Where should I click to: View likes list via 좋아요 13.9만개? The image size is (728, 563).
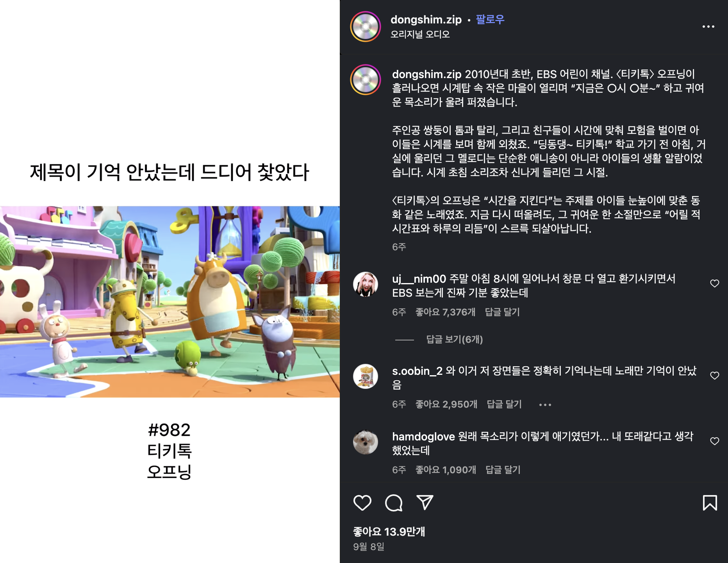(x=389, y=532)
